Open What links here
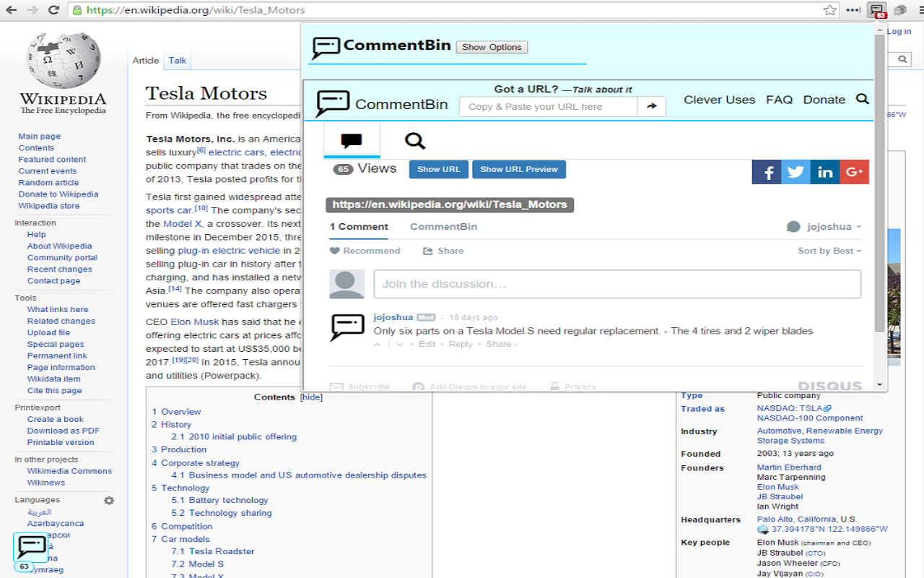Image resolution: width=924 pixels, height=578 pixels. point(58,310)
